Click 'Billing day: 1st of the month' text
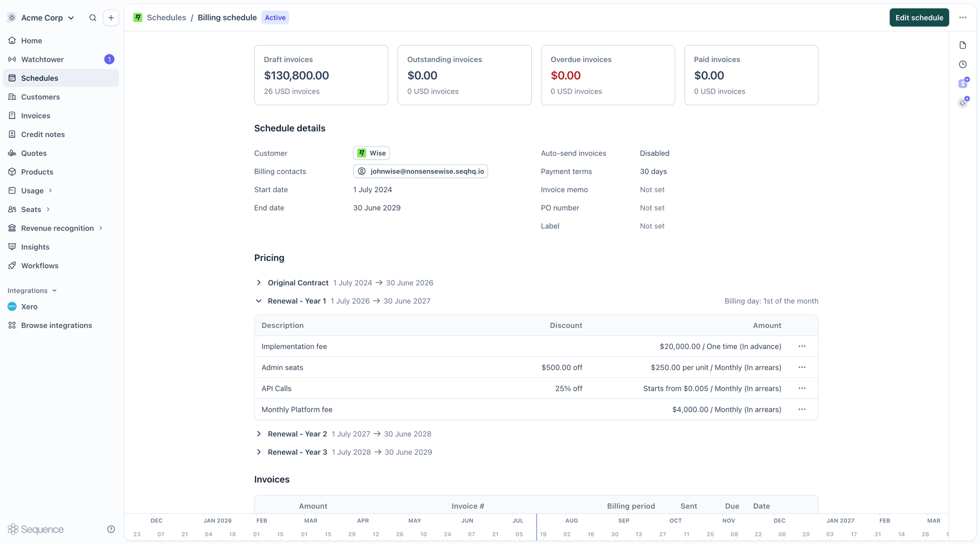Image resolution: width=980 pixels, height=544 pixels. point(771,301)
